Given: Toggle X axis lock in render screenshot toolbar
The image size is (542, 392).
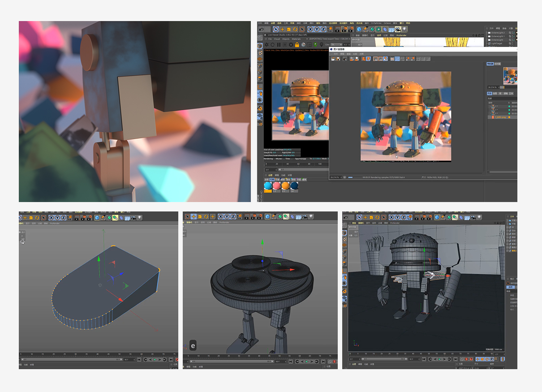Looking at the screenshot, I should pyautogui.click(x=310, y=29).
